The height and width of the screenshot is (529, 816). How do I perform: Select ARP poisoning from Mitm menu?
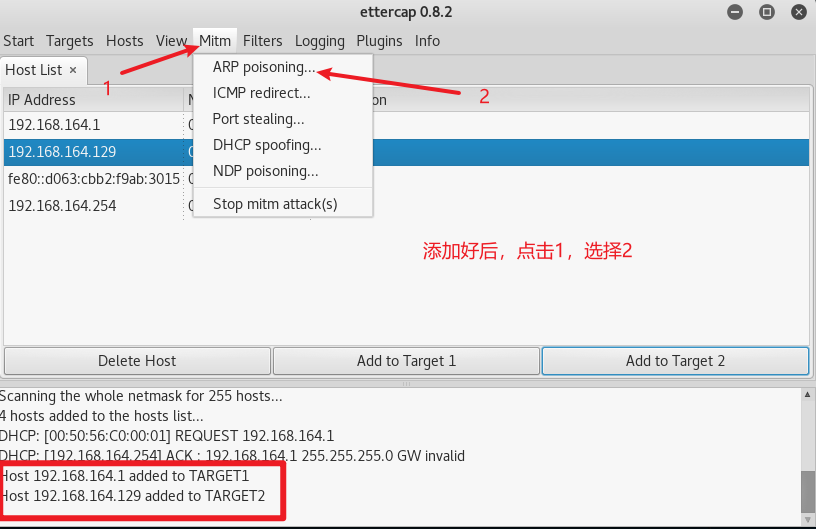click(264, 67)
